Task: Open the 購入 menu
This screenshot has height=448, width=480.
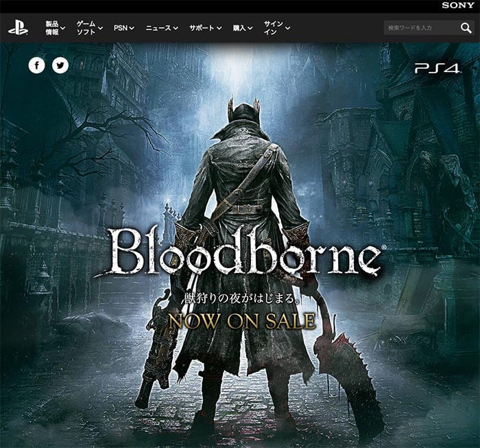Action: 243,28
